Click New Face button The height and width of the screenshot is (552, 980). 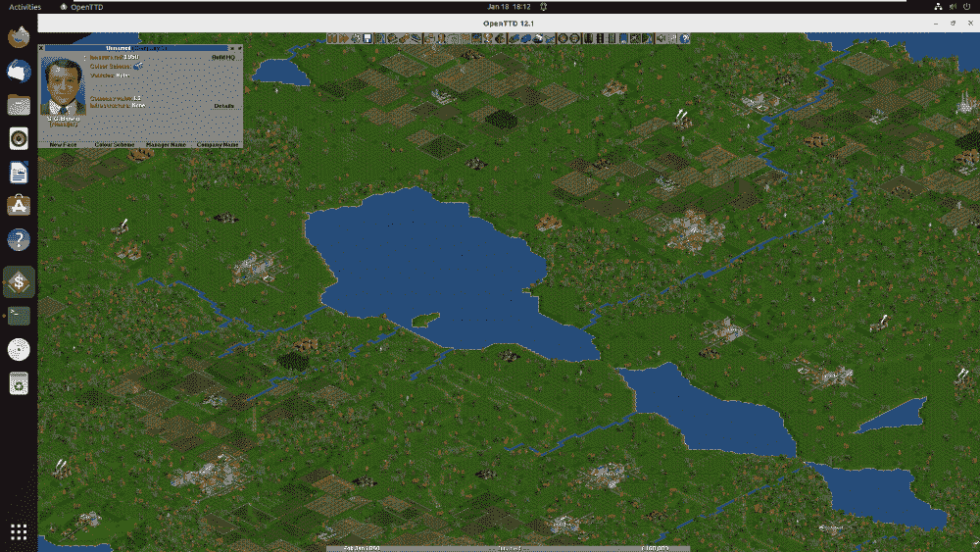(63, 144)
